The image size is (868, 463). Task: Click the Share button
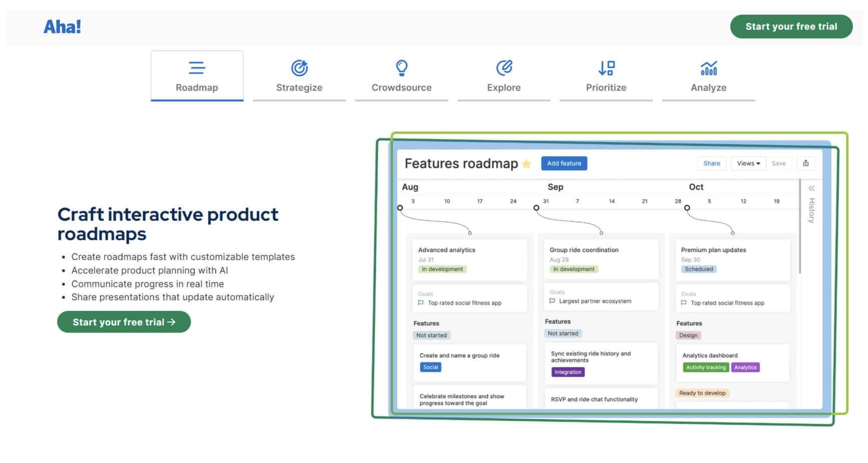coord(711,163)
